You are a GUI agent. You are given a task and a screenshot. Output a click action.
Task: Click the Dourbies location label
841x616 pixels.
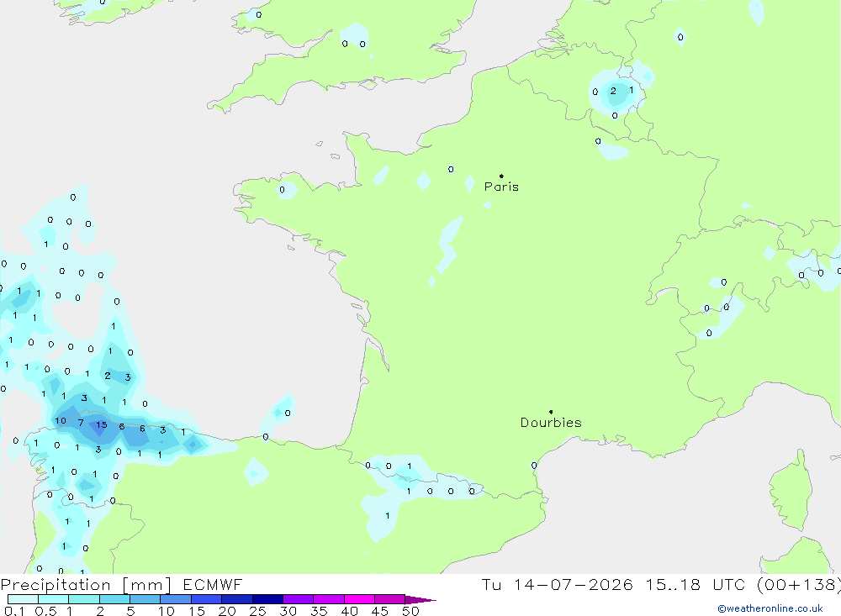point(551,423)
